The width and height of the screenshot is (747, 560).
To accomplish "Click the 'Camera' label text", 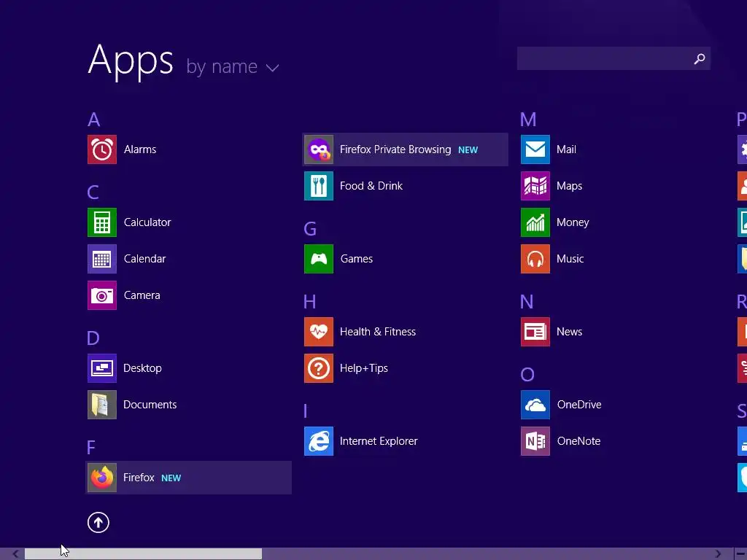I will (x=142, y=295).
